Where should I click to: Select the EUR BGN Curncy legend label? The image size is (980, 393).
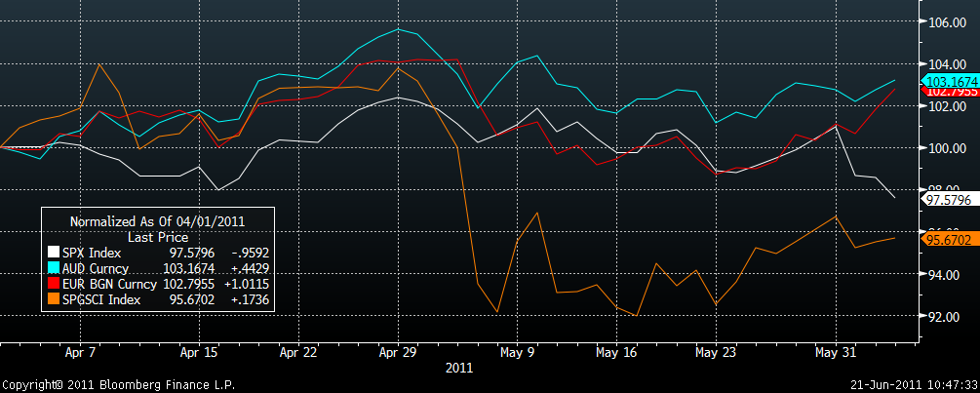(x=109, y=285)
